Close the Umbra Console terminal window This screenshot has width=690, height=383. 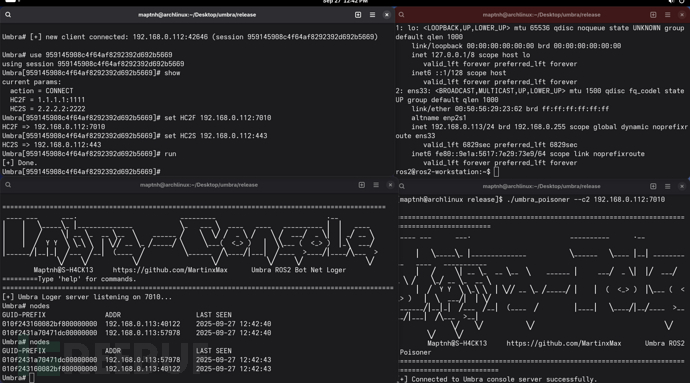(390, 185)
